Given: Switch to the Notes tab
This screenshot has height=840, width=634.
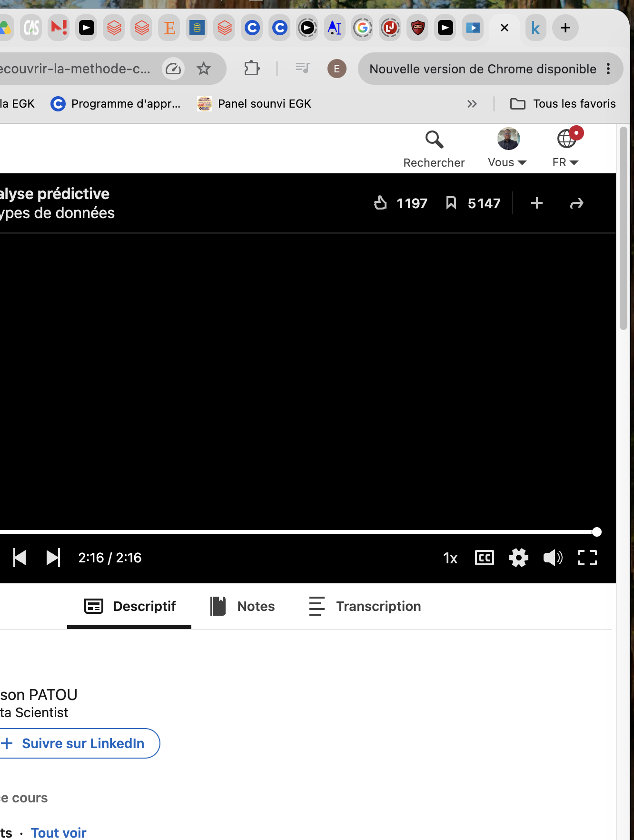Looking at the screenshot, I should point(243,606).
